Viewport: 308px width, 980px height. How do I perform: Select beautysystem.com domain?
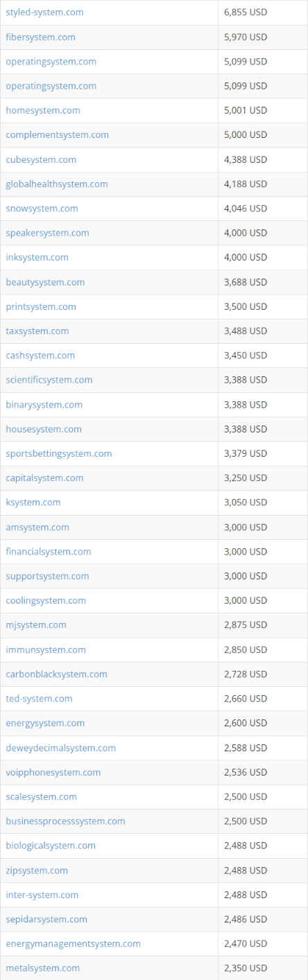coord(45,282)
